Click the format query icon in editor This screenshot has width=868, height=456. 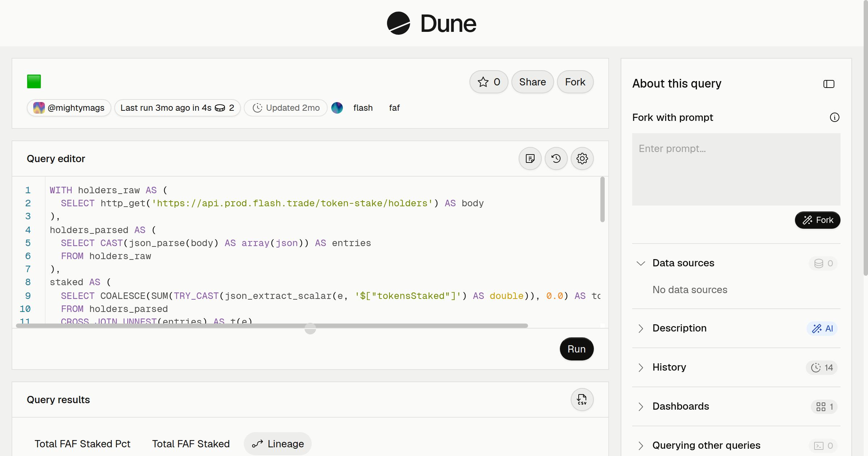point(530,159)
